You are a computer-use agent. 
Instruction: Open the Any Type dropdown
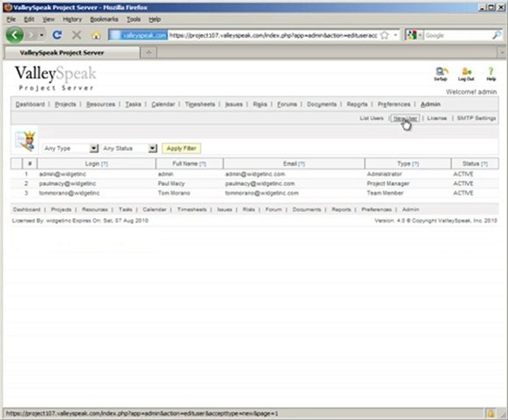coord(70,148)
